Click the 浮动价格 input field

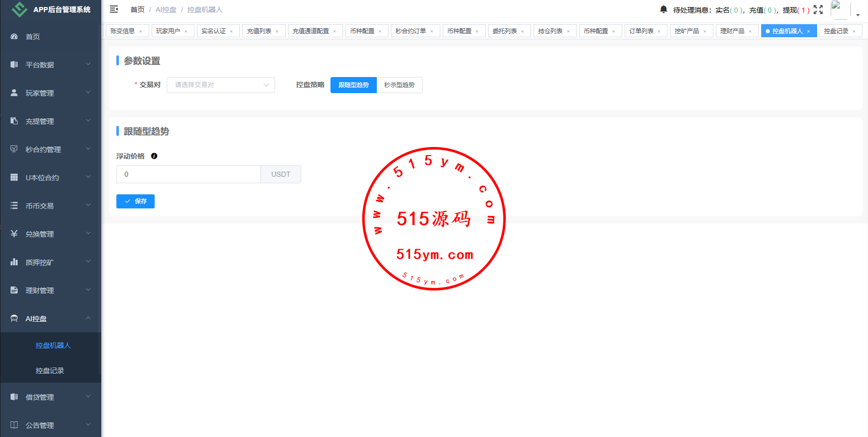[188, 174]
